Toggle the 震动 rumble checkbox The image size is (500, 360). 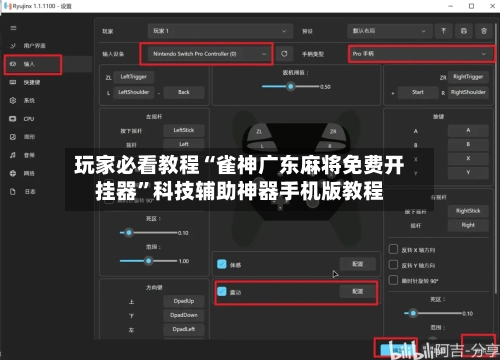click(222, 292)
